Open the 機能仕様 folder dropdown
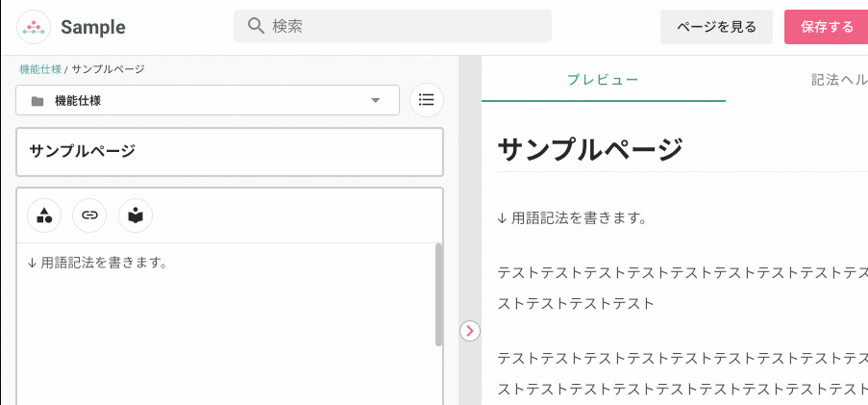 pyautogui.click(x=208, y=100)
